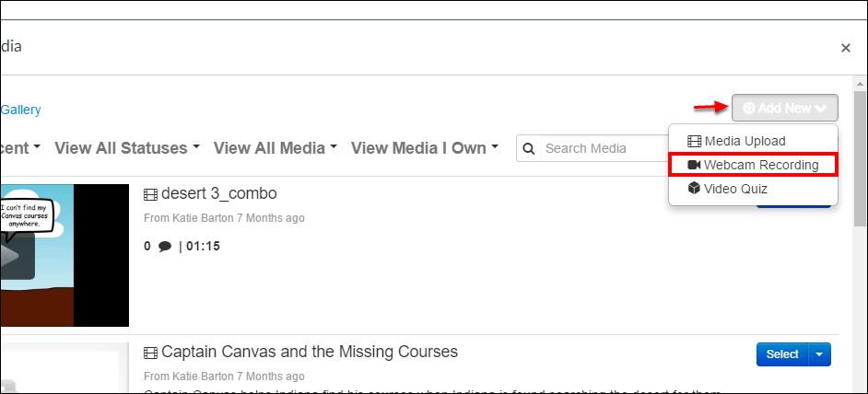Click comment bubble icon under desert 3_combo
The width and height of the screenshot is (868, 394).
(x=165, y=247)
